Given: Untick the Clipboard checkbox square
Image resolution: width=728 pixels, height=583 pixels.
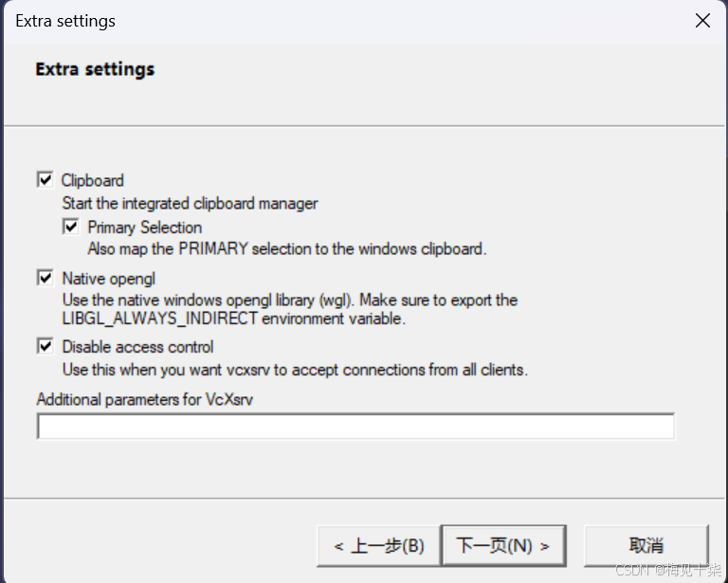Looking at the screenshot, I should [45, 179].
